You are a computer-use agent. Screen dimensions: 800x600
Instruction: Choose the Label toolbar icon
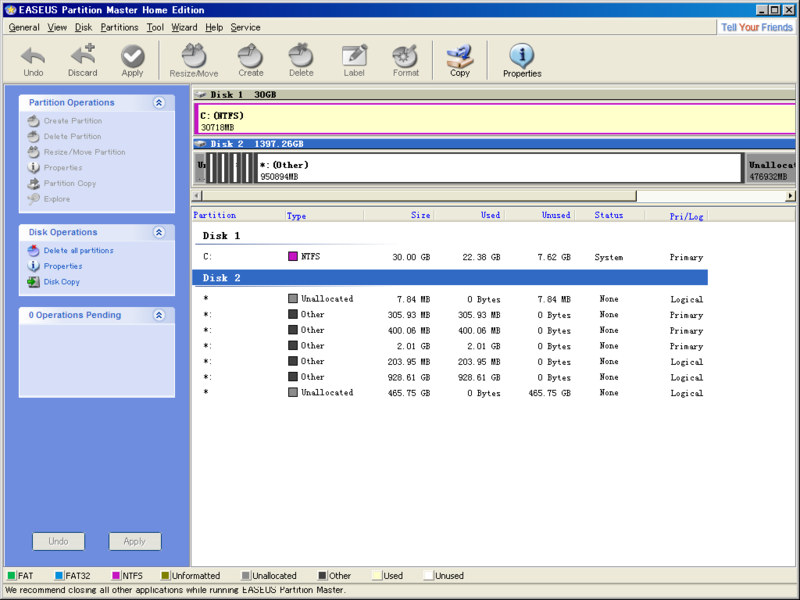354,61
